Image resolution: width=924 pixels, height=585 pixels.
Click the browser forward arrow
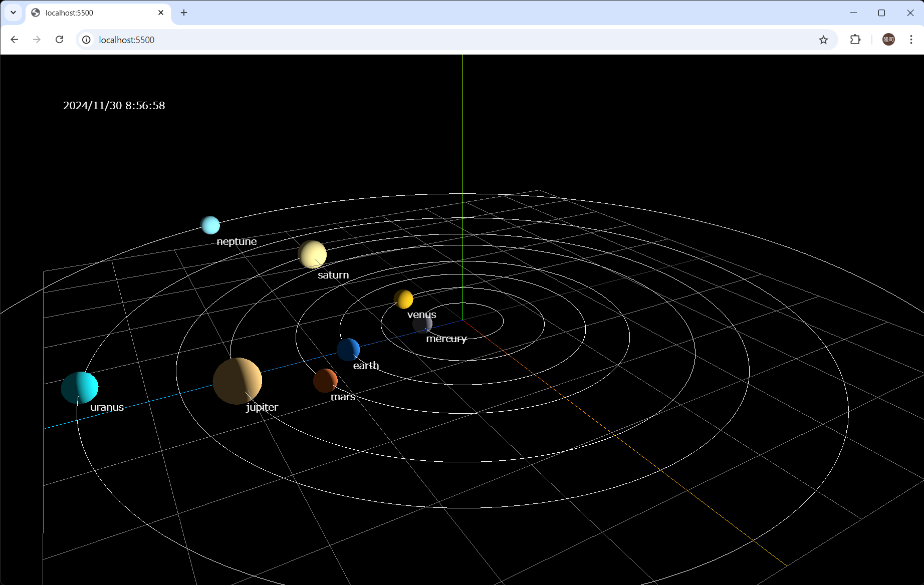[37, 40]
